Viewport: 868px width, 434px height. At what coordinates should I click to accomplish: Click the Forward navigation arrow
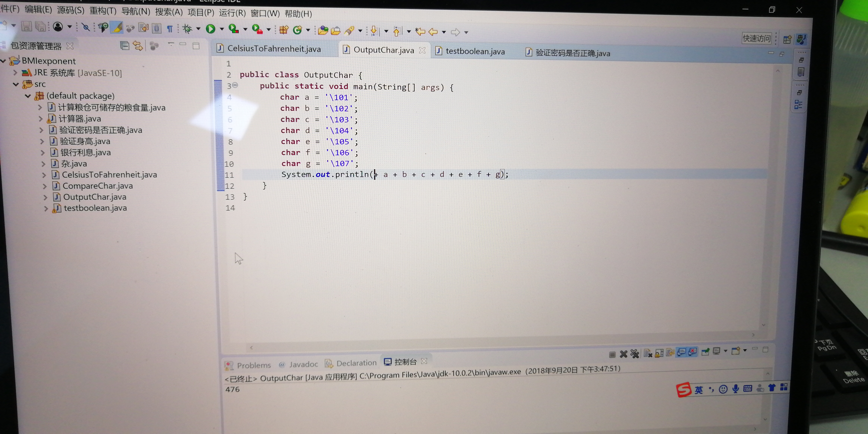point(455,32)
